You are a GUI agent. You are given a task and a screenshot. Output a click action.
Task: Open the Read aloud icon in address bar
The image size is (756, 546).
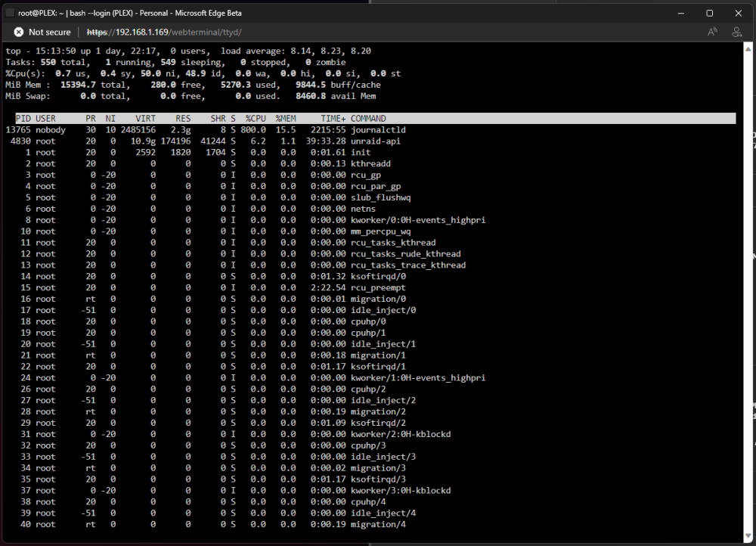click(x=712, y=32)
